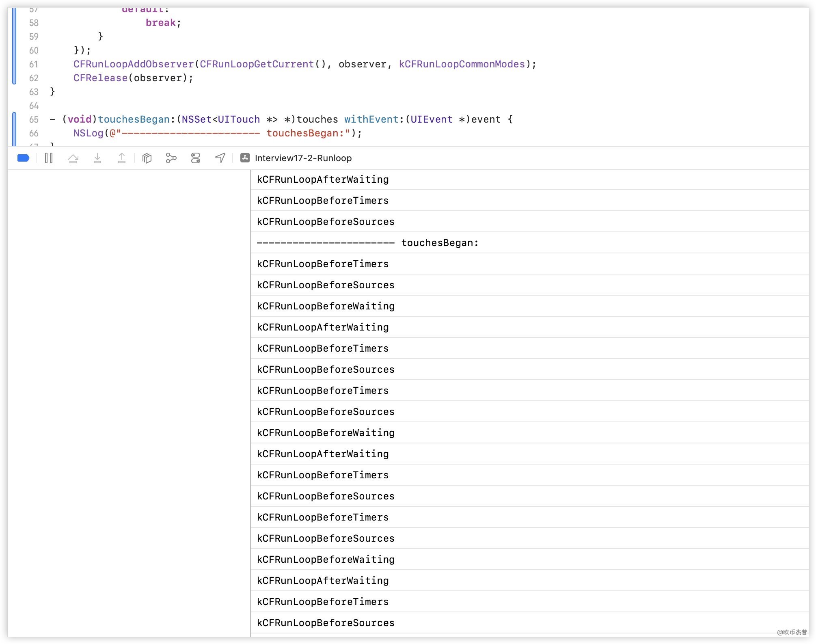
Task: Click line number 65 in gutter
Action: click(34, 119)
